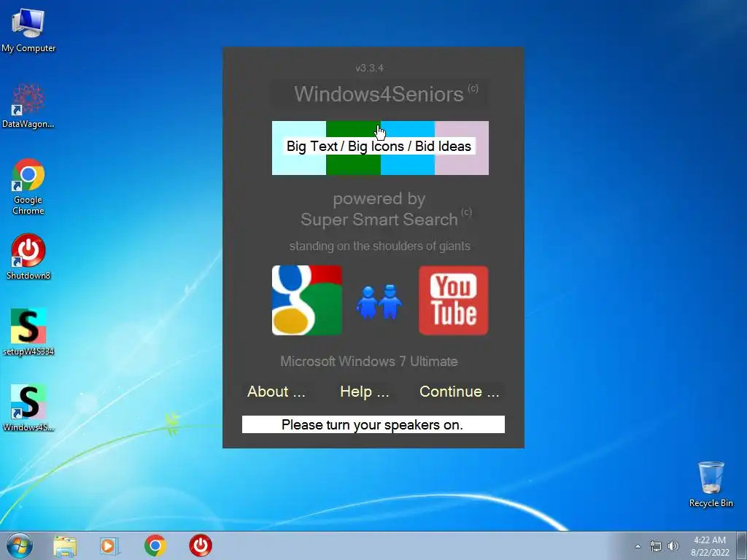The image size is (747, 560).
Task: Click the Google logo in the splash window
Action: (x=307, y=300)
